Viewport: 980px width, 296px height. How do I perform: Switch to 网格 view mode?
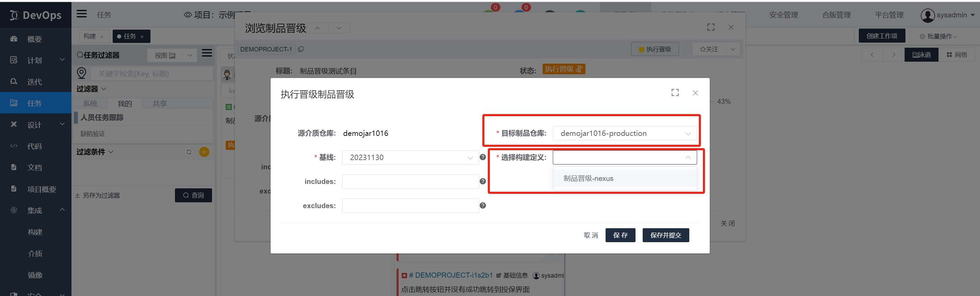(957, 55)
